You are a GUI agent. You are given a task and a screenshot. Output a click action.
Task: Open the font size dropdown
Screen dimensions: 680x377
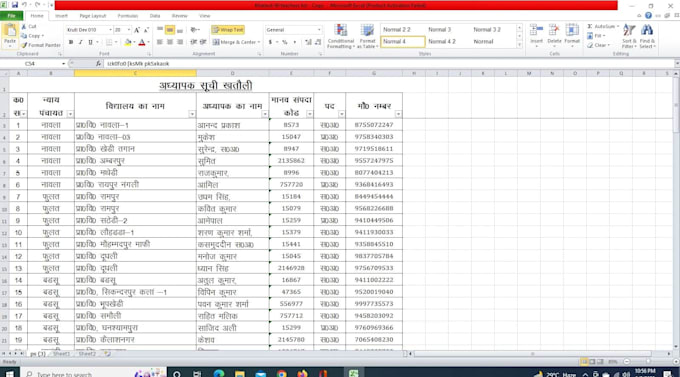point(129,30)
